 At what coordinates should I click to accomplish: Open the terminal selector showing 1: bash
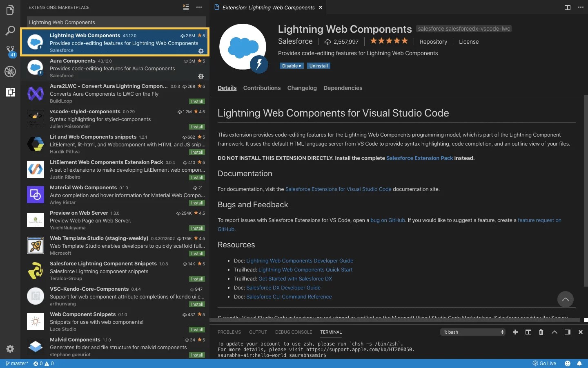tap(472, 332)
